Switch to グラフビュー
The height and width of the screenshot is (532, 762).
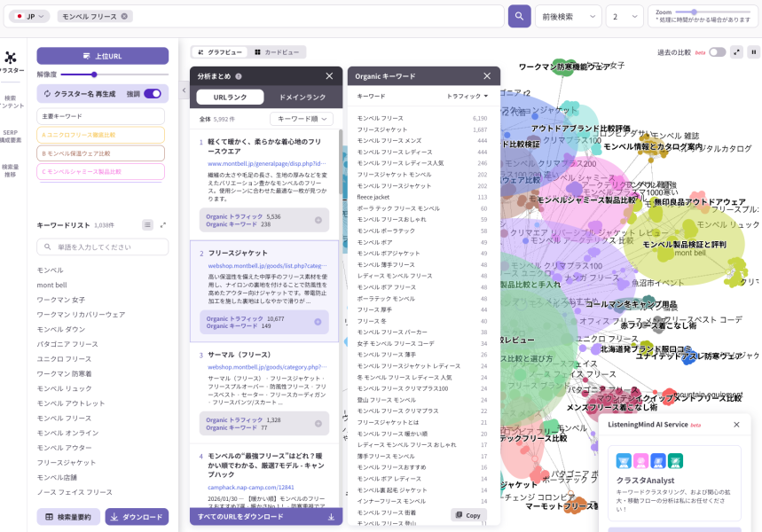(x=220, y=52)
